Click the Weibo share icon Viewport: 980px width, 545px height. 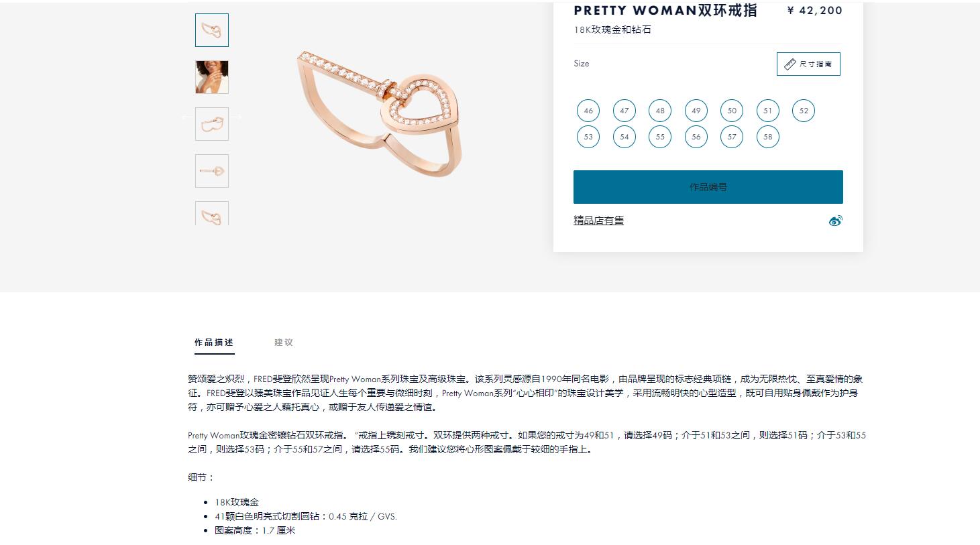(835, 221)
